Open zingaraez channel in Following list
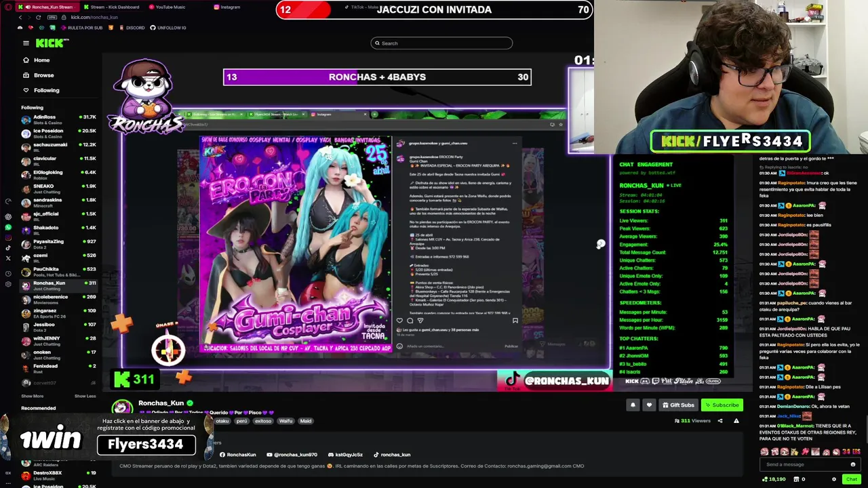This screenshot has width=868, height=488. pyautogui.click(x=58, y=313)
